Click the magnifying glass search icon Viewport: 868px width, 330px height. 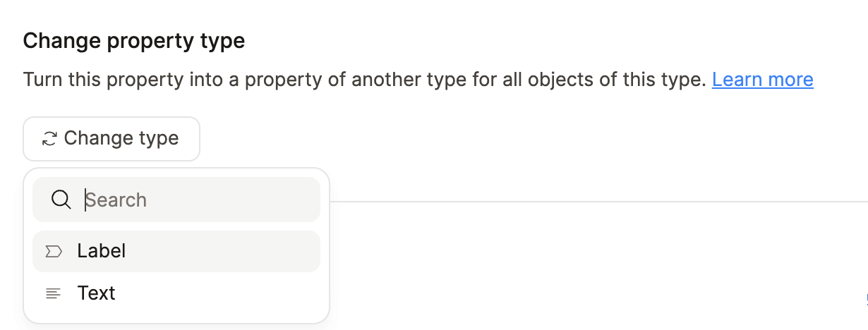click(x=61, y=200)
